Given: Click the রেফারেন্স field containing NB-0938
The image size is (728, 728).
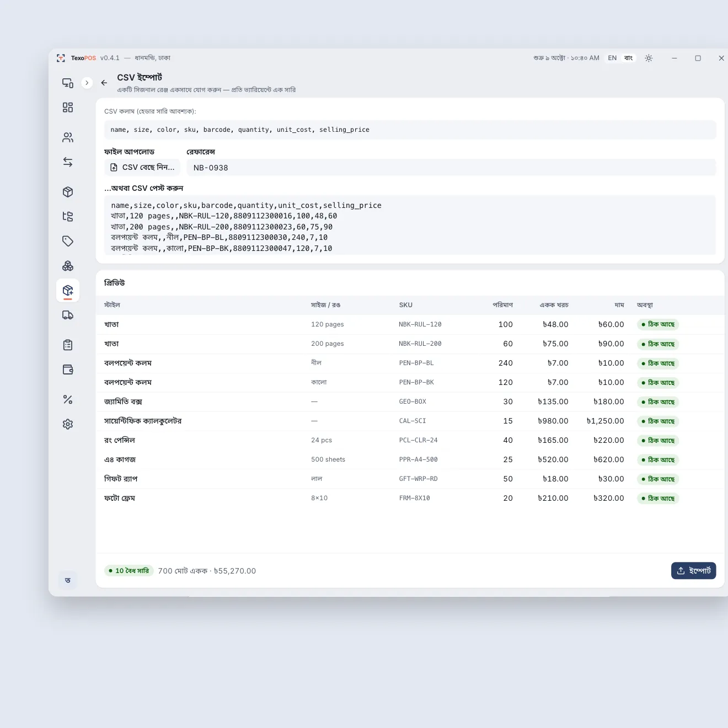Looking at the screenshot, I should [451, 168].
